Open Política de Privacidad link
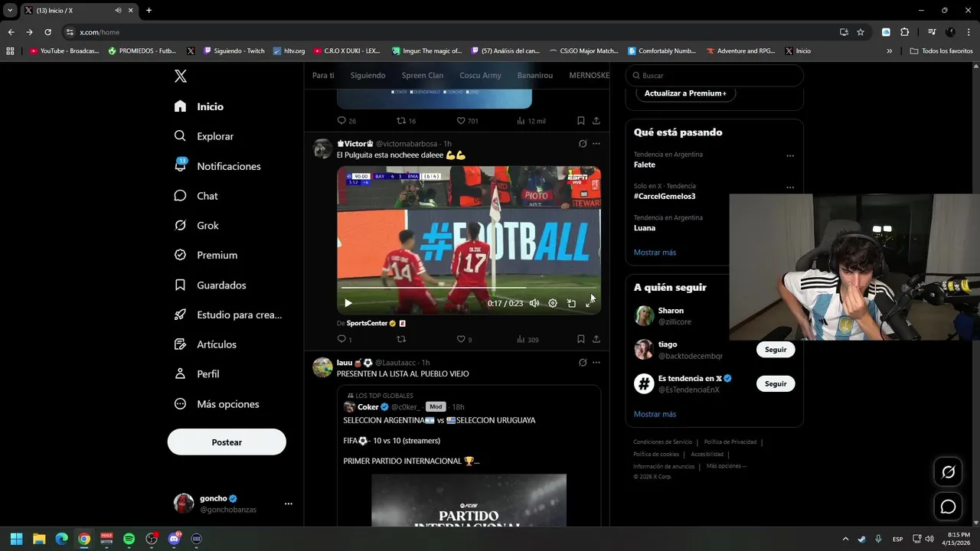The width and height of the screenshot is (980, 551). click(x=730, y=442)
